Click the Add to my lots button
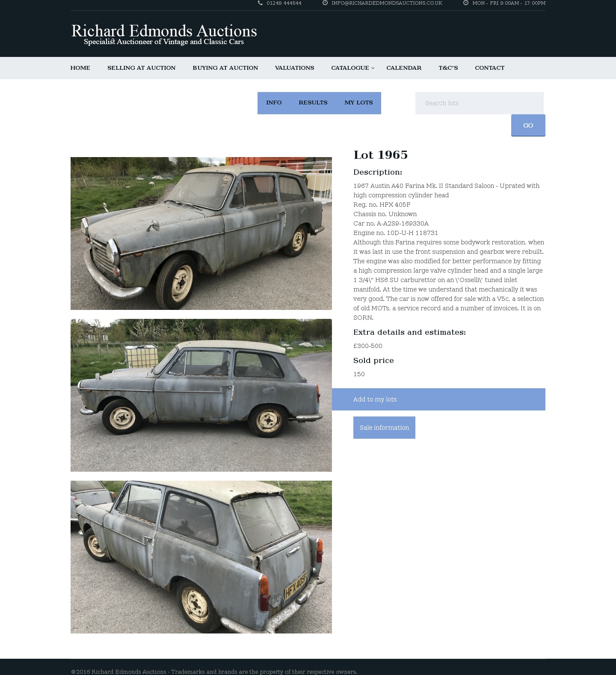Screen dimensions: 616x675 click(438, 399)
